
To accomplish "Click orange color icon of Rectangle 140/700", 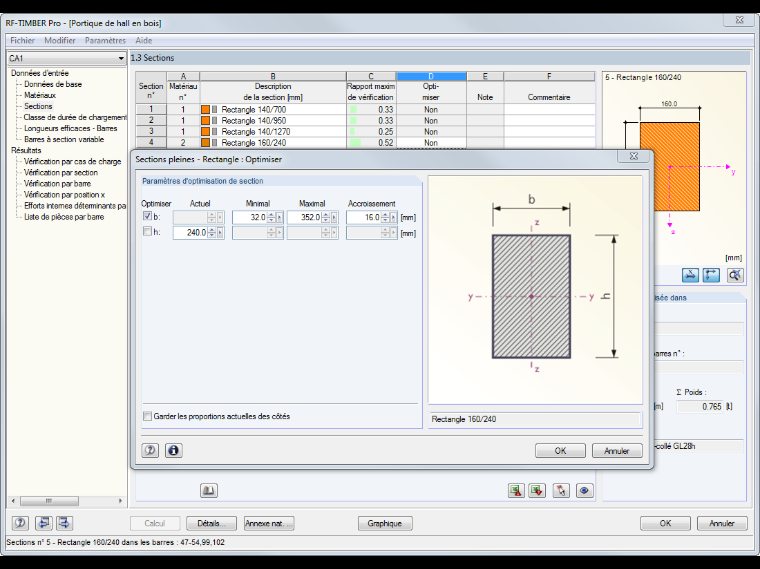I will pyautogui.click(x=206, y=110).
